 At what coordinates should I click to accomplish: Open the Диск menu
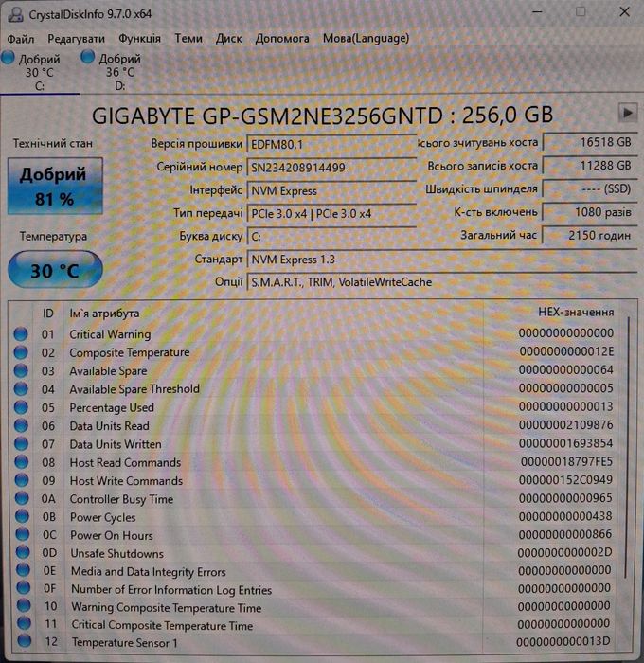point(229,39)
